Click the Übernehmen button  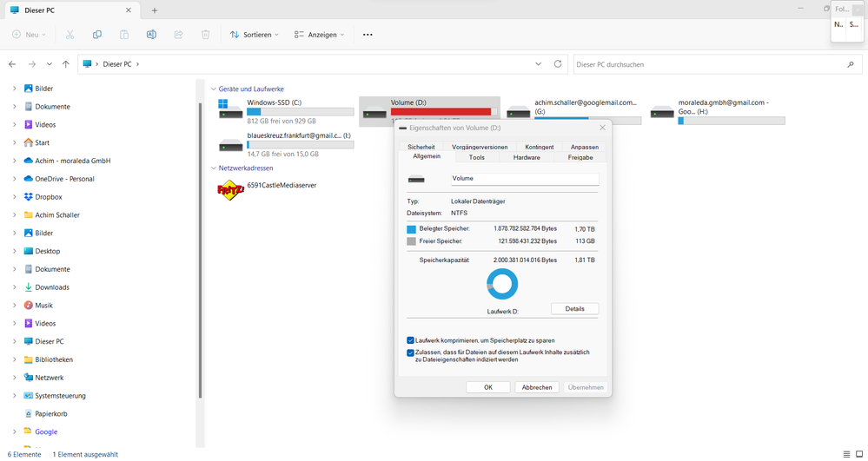[x=586, y=387]
